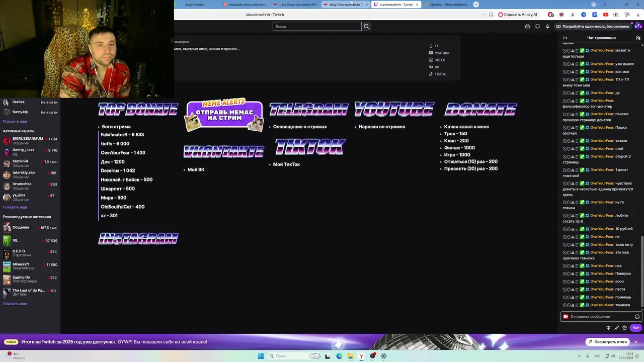Open the INSTA social link
This screenshot has height=362, width=644.
click(437, 60)
